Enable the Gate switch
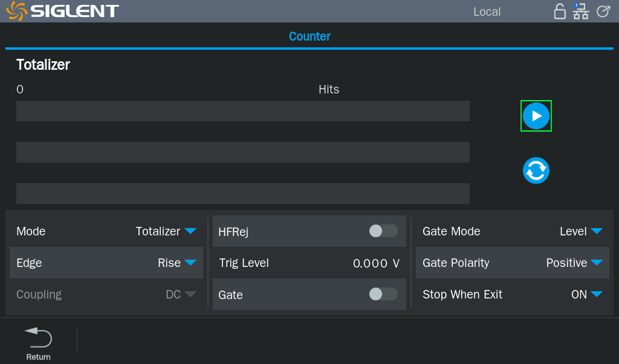The width and height of the screenshot is (619, 364). [383, 294]
